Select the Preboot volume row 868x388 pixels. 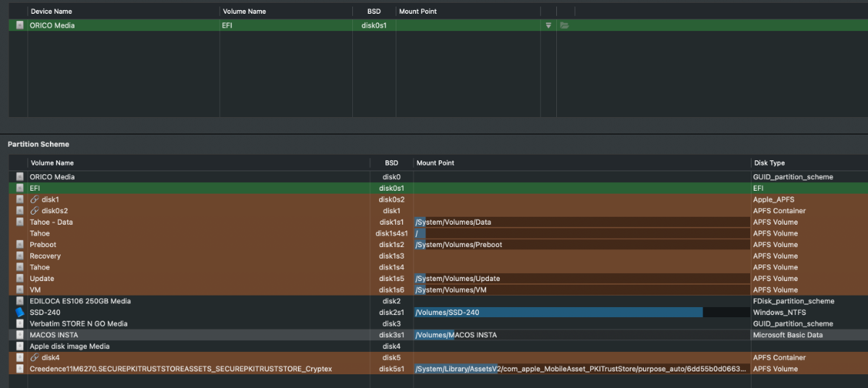coord(43,245)
